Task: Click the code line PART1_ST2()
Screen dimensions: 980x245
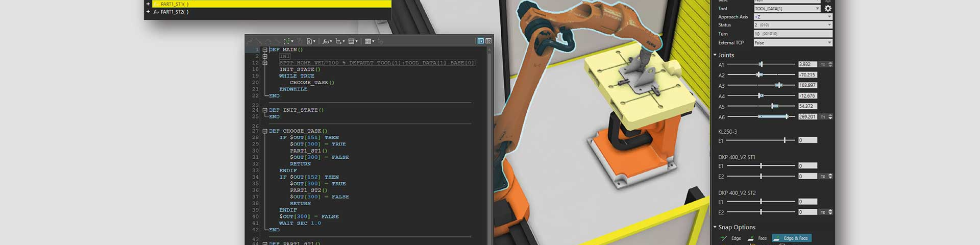Action: (309, 190)
